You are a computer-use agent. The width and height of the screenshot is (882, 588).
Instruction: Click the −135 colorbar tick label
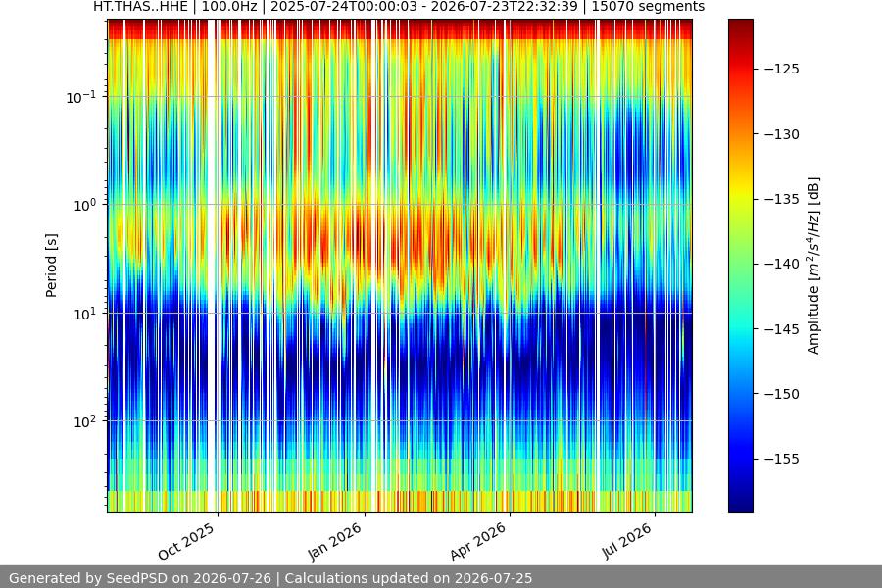(x=782, y=199)
